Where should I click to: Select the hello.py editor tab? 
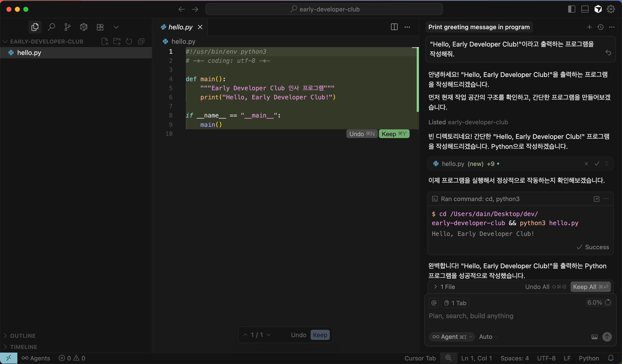point(180,27)
